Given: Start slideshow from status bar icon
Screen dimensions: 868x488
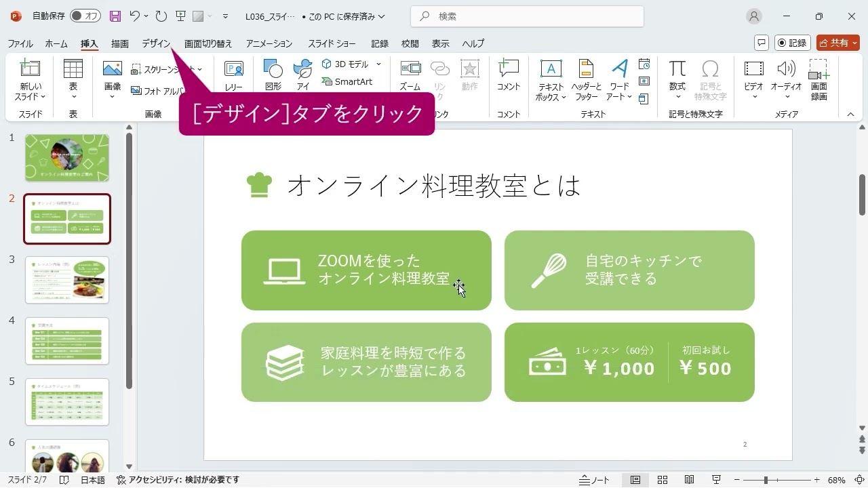Looking at the screenshot, I should [x=716, y=480].
